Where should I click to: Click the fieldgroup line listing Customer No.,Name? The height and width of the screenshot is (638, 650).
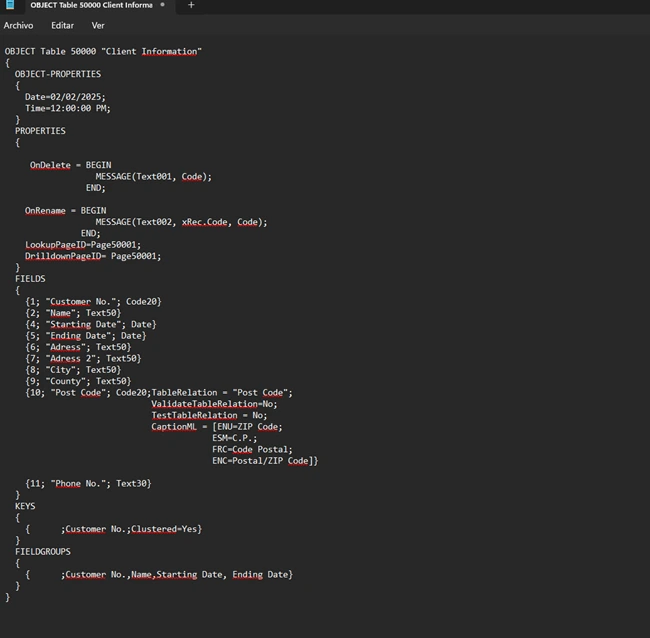(159, 575)
